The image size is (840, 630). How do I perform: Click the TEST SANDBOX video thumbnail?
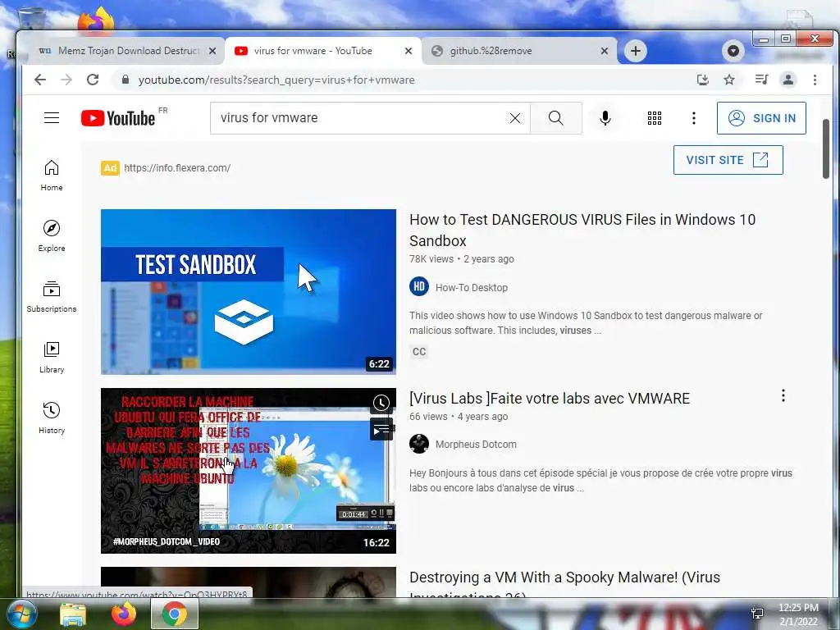point(249,292)
